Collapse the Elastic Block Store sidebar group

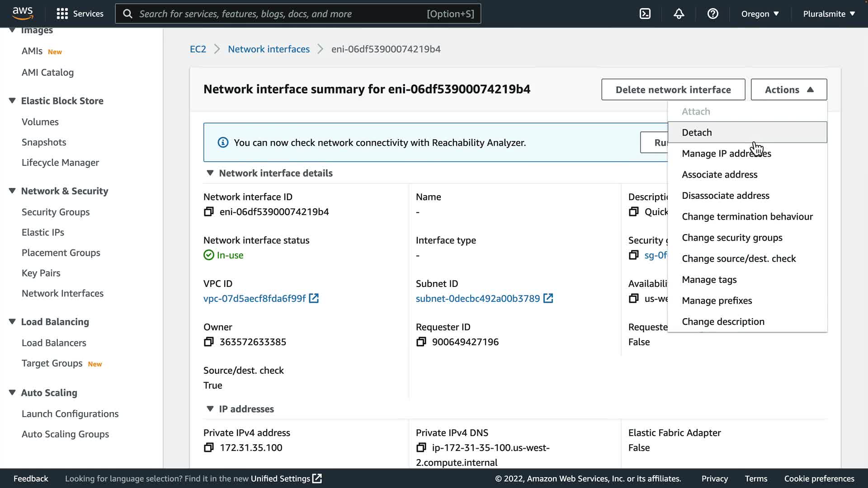click(x=12, y=101)
